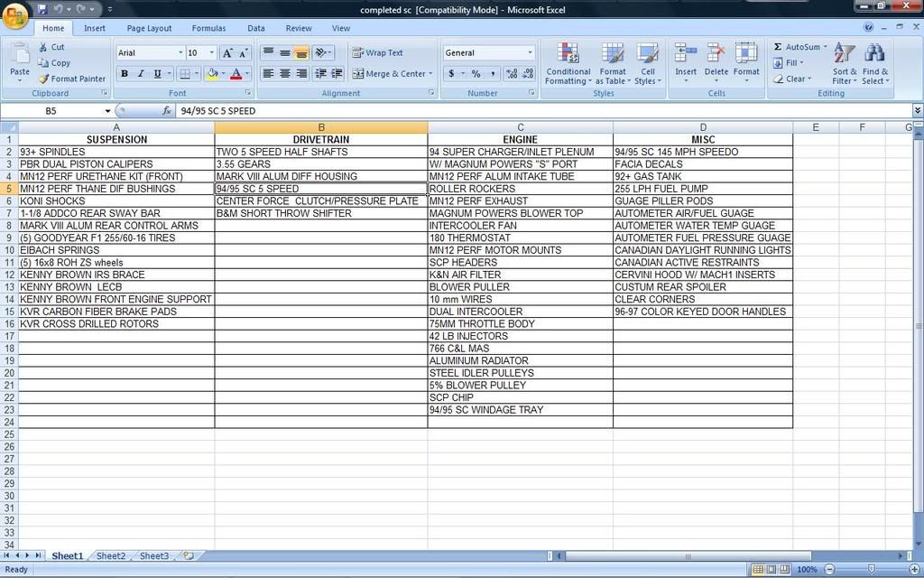Open Format as Table gallery
The width and height of the screenshot is (924, 578).
[613, 64]
